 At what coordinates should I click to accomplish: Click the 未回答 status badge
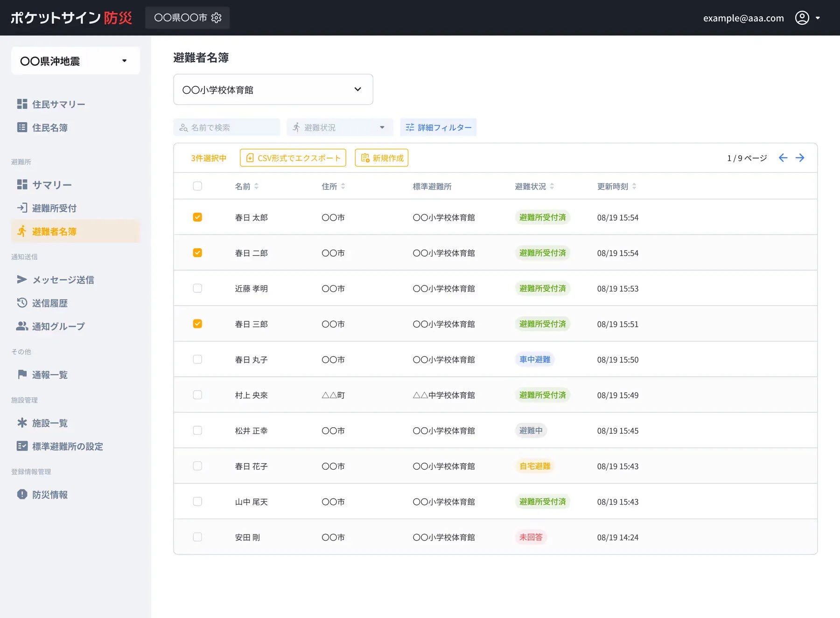(x=531, y=537)
